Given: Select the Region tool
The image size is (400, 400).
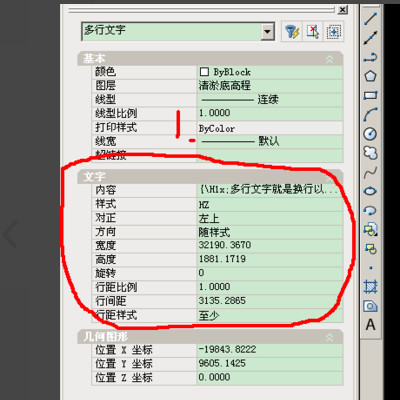Looking at the screenshot, I should click(370, 306).
